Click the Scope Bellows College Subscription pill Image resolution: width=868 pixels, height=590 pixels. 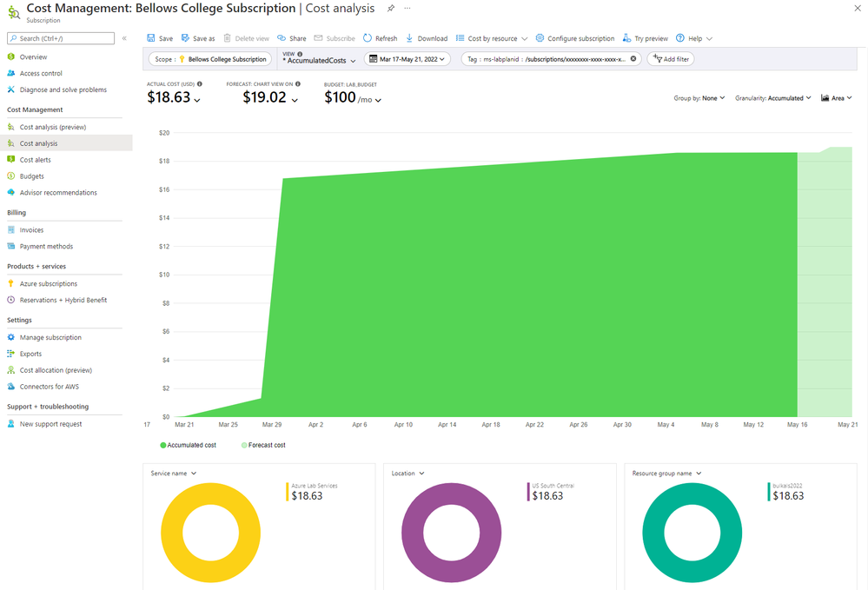coord(209,59)
